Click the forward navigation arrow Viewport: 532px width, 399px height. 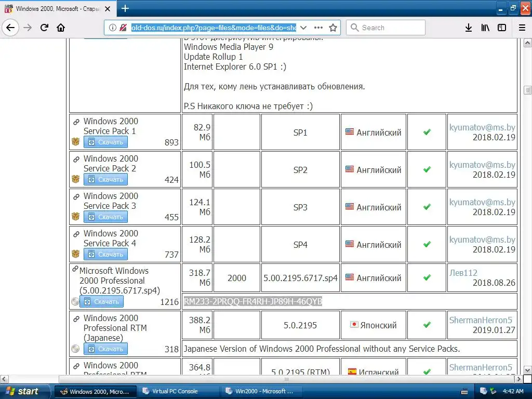click(x=28, y=28)
